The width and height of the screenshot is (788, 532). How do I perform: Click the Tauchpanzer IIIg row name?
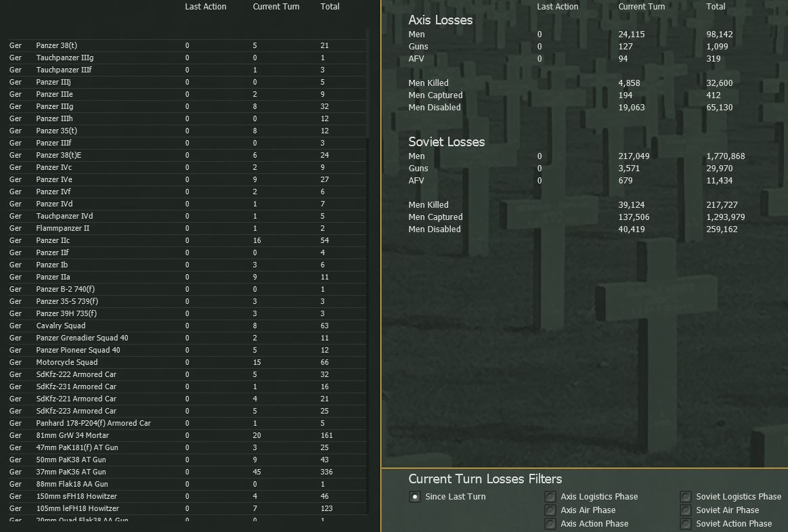tap(65, 58)
